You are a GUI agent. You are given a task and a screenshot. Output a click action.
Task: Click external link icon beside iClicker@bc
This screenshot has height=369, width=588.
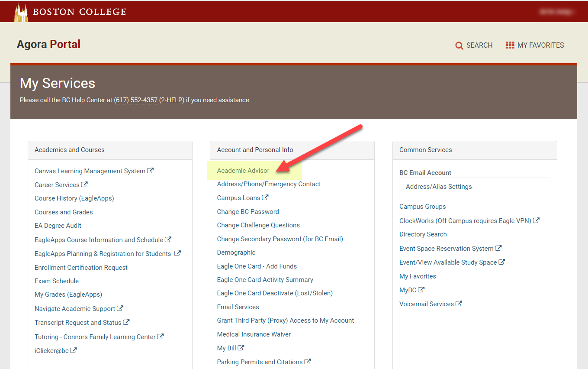click(x=74, y=350)
